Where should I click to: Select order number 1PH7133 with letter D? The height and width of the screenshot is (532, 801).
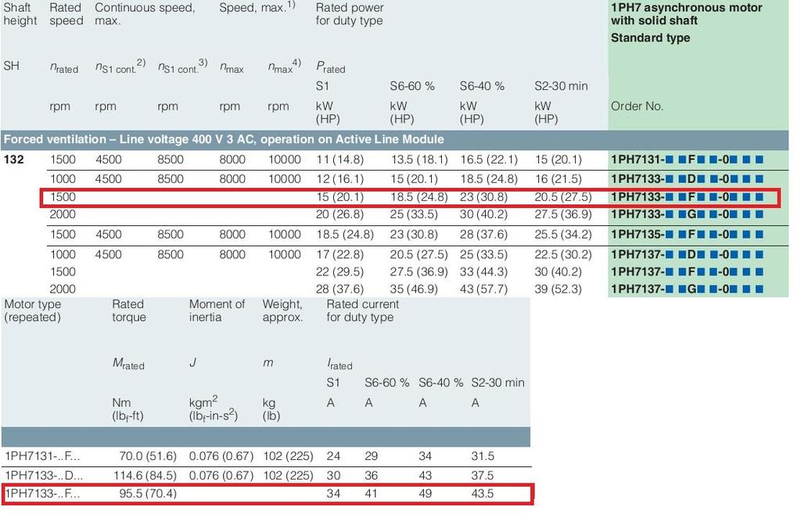tap(687, 179)
